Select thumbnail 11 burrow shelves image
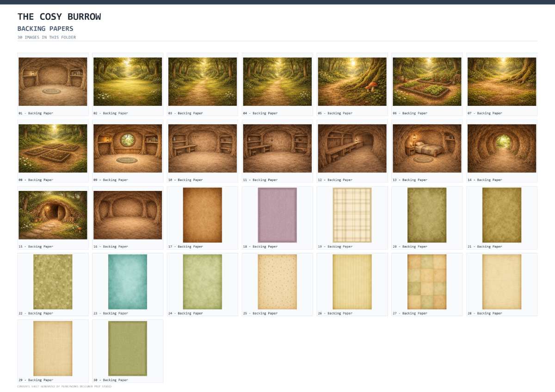The width and height of the screenshot is (555, 392). click(277, 148)
